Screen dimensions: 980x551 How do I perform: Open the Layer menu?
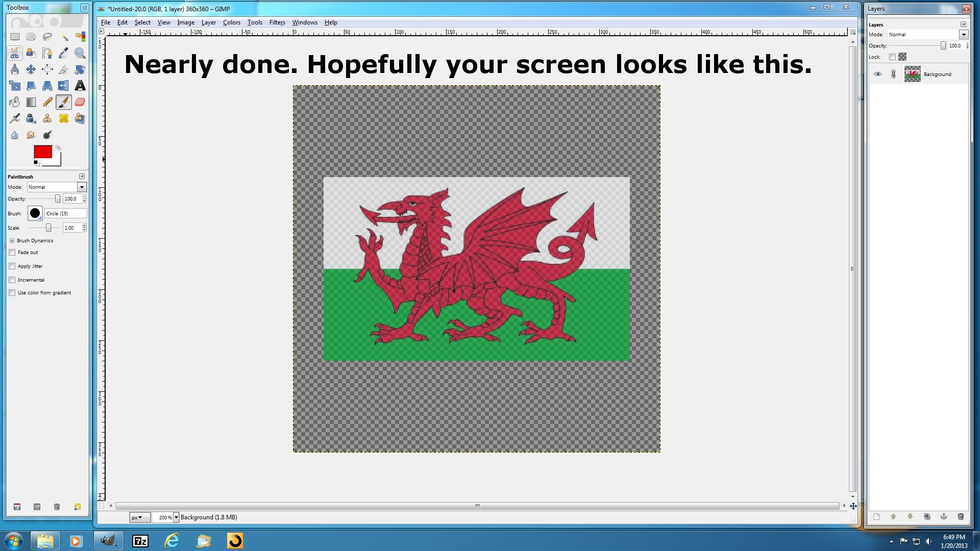coord(208,22)
